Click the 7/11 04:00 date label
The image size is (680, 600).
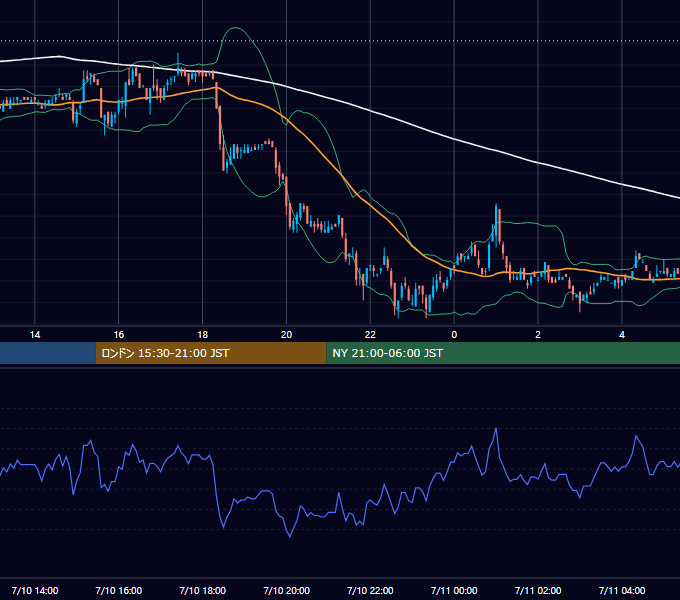click(622, 590)
